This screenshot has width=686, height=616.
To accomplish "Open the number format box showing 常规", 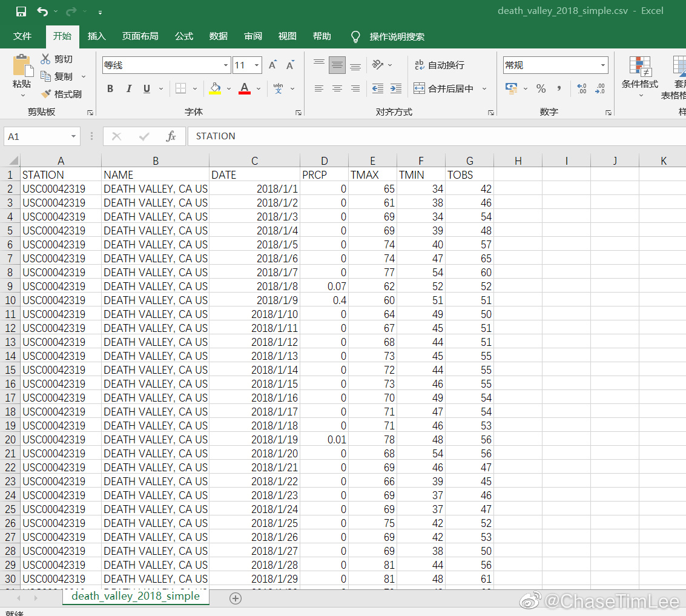I will click(x=556, y=65).
